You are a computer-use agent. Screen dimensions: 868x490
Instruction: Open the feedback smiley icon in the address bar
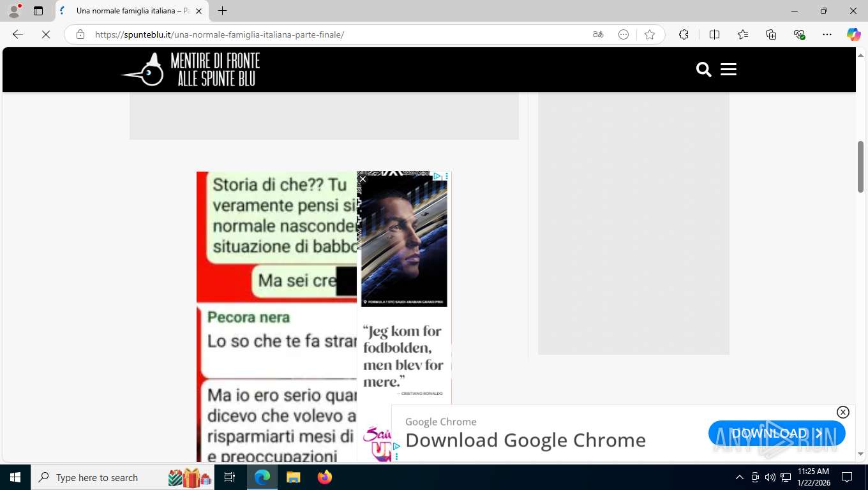pyautogui.click(x=624, y=34)
